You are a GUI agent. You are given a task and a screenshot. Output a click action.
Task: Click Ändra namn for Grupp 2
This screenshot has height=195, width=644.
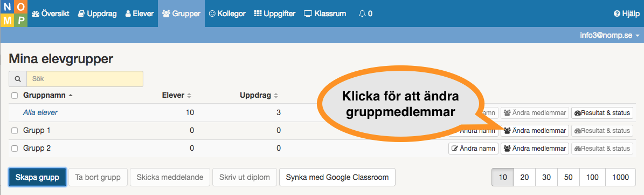473,149
